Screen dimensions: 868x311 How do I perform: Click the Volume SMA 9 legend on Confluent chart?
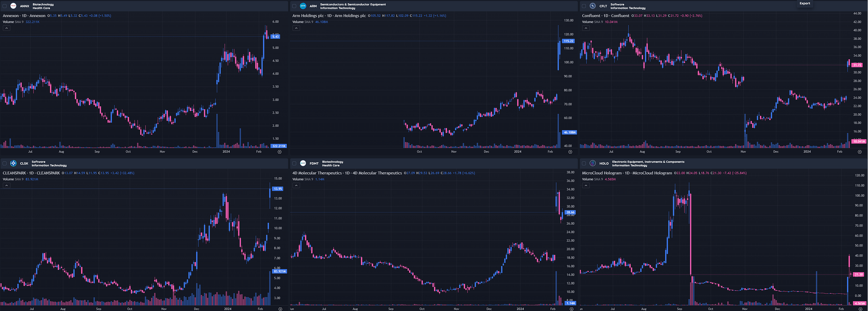click(x=592, y=22)
